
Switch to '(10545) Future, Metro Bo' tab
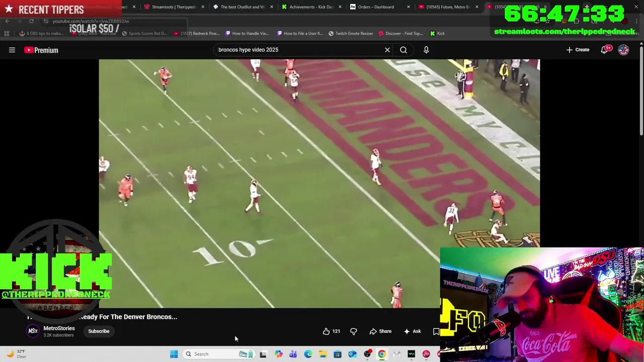448,7
